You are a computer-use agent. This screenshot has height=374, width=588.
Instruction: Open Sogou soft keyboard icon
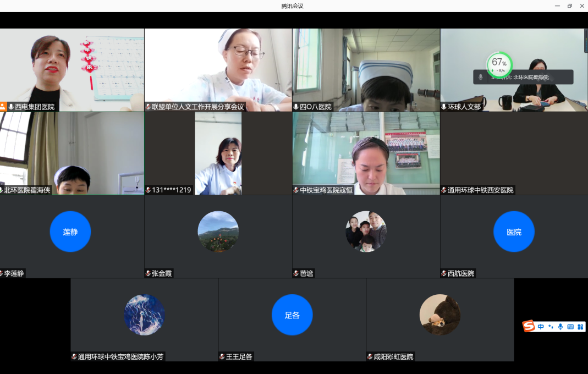[570, 327]
